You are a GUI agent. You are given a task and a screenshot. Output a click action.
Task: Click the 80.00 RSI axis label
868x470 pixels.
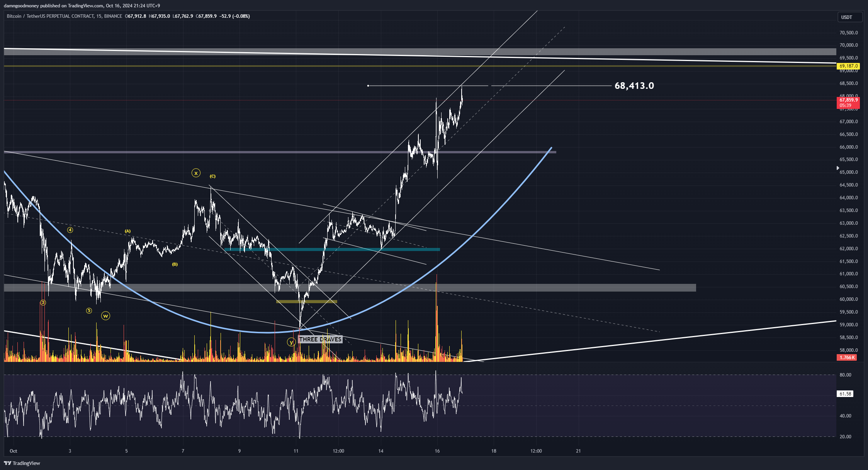(x=846, y=375)
